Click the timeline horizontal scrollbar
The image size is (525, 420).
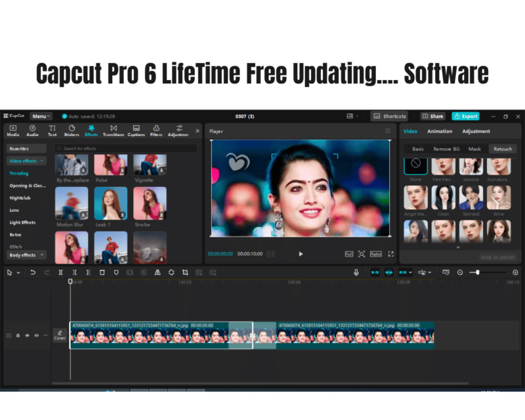point(260,383)
